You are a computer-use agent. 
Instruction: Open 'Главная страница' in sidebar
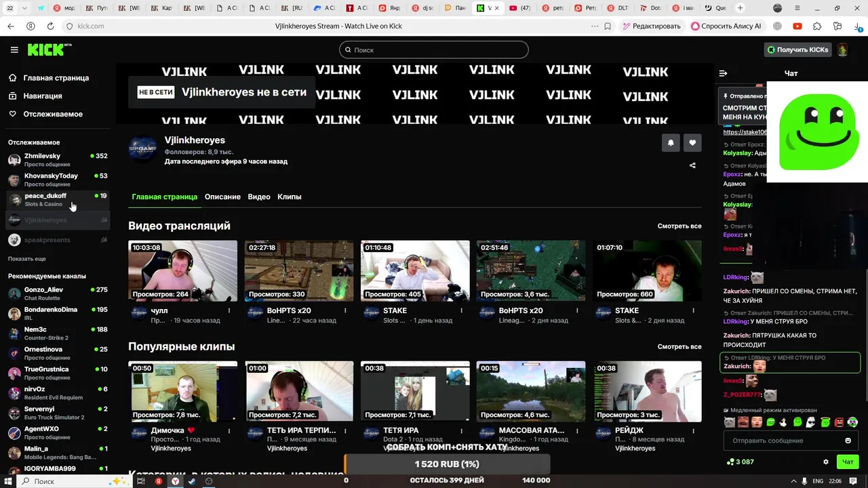[x=56, y=78]
